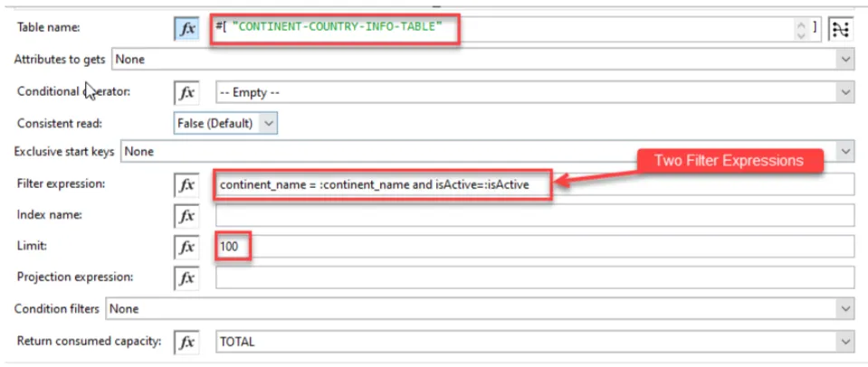Open the Attributes to gets dropdown

[482, 60]
